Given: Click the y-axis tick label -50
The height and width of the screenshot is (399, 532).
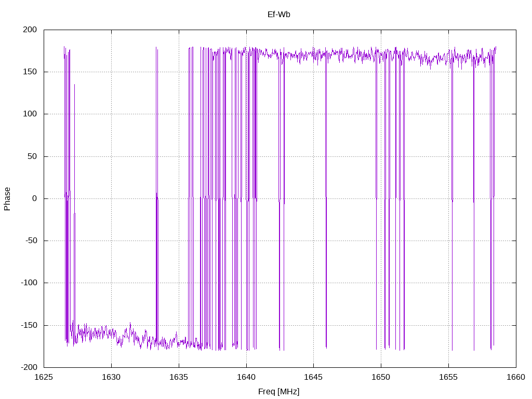Looking at the screenshot, I should coord(31,241).
